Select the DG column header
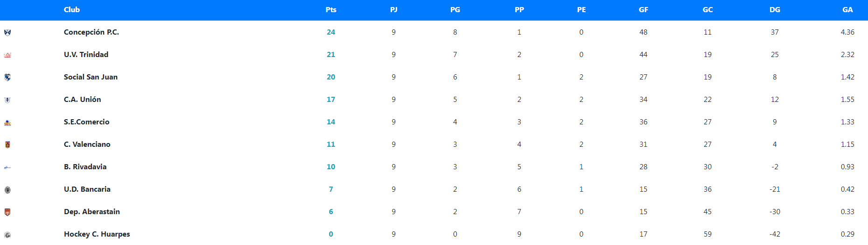868x245 pixels. pos(775,10)
